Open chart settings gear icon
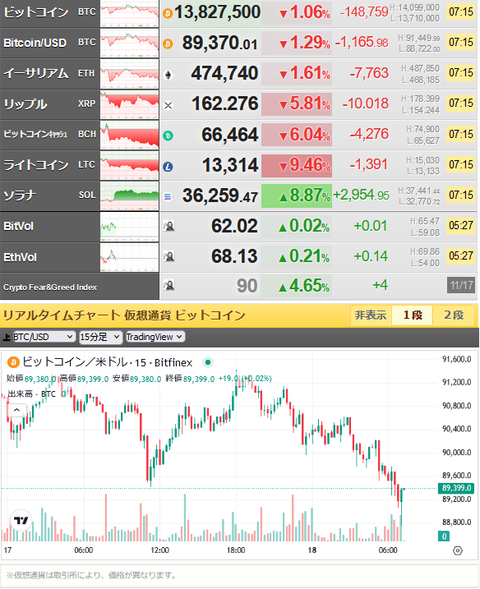The height and width of the screenshot is (589, 480). [457, 551]
